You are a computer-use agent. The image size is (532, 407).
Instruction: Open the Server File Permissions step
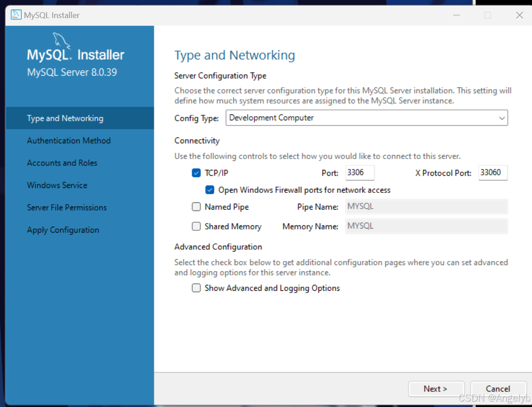pos(67,207)
